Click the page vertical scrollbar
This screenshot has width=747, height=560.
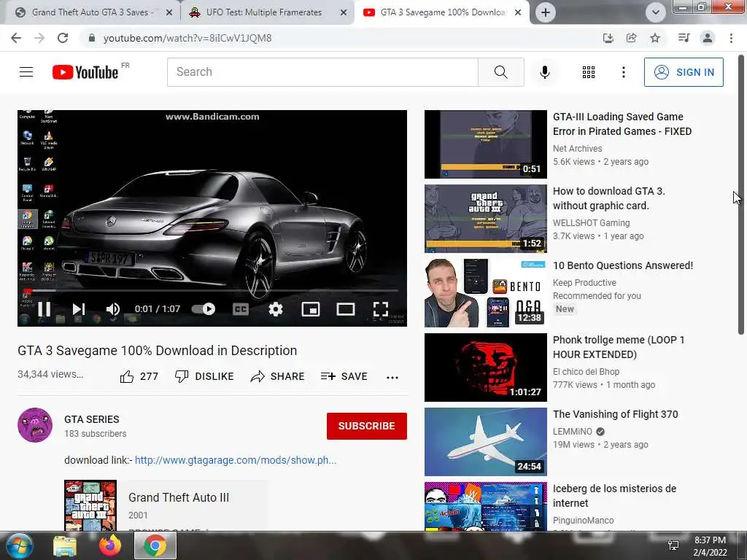tap(741, 194)
